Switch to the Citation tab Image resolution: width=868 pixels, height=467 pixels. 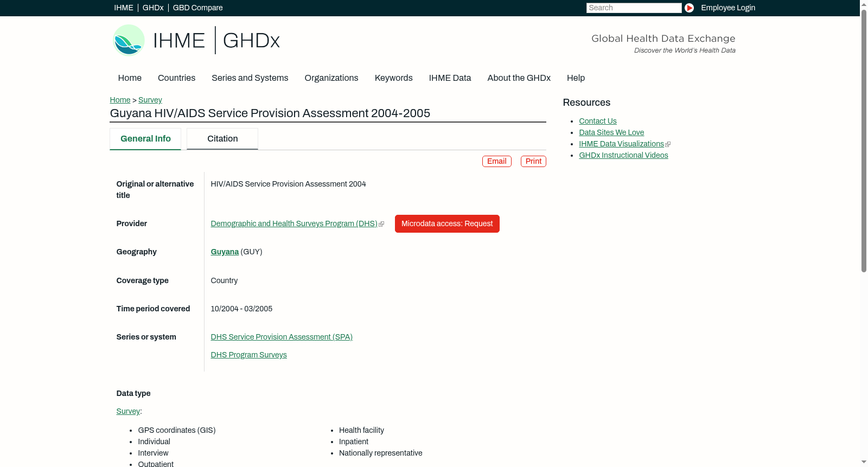[x=222, y=139]
